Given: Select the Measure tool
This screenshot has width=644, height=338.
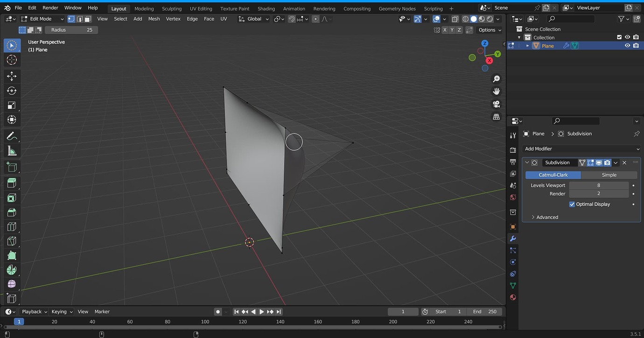Looking at the screenshot, I should 12,151.
